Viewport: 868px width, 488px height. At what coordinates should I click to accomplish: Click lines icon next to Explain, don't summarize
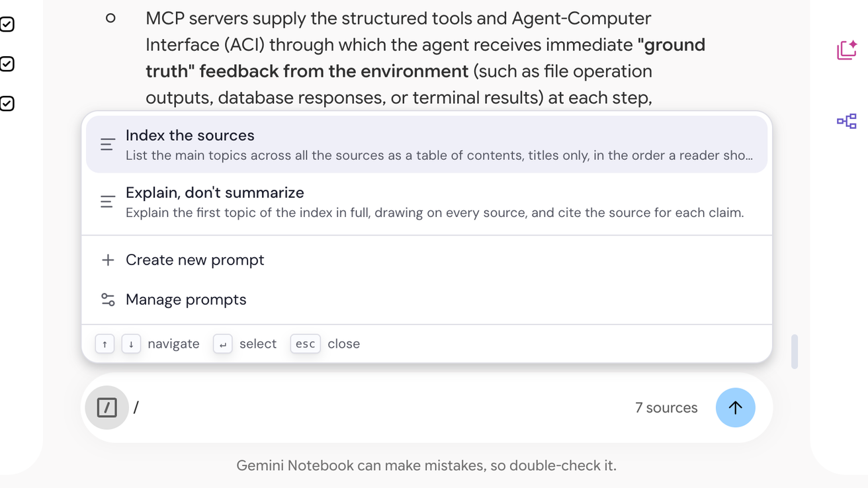[x=108, y=202]
